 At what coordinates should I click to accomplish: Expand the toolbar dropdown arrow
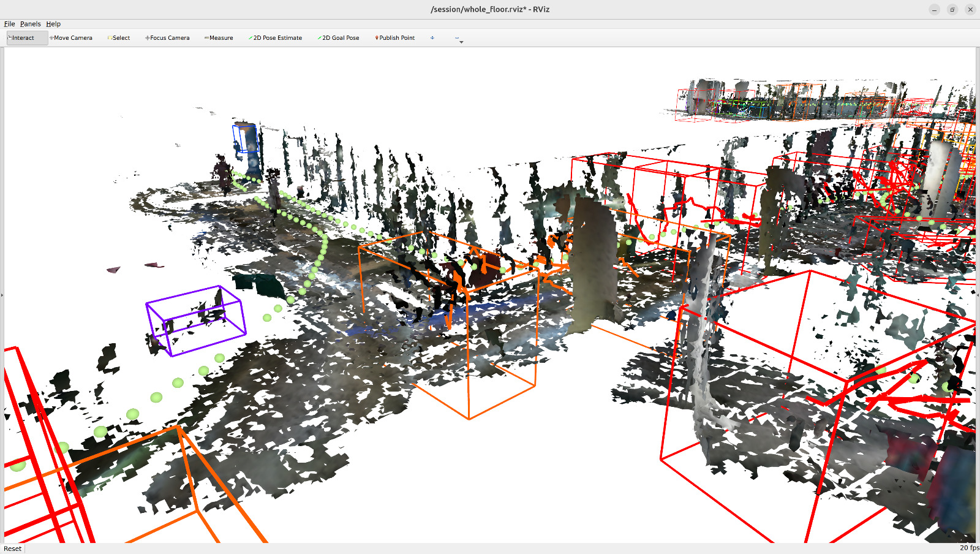461,42
